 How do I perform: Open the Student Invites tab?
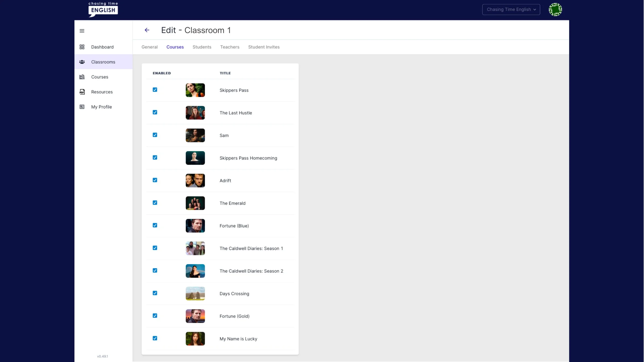(x=264, y=47)
